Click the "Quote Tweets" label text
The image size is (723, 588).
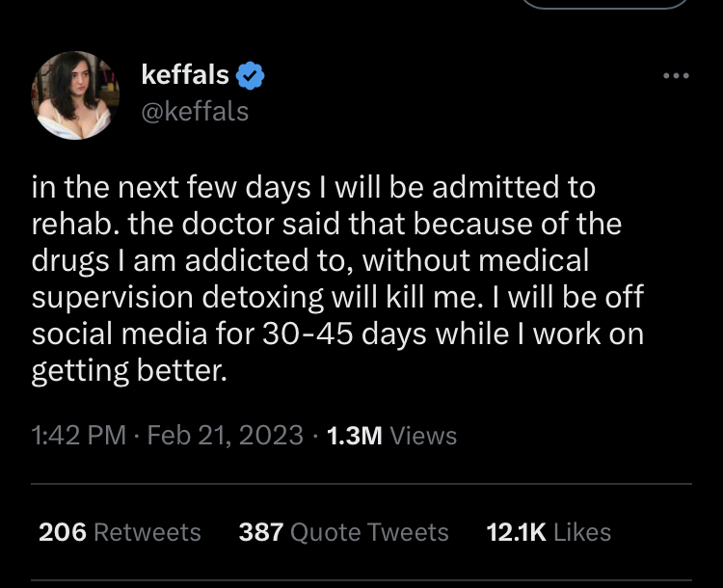pos(369,531)
